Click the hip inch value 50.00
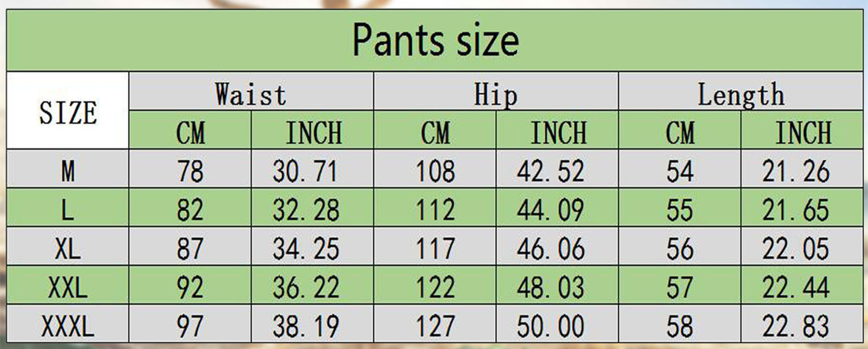Screen dimensions: 868x349 (x=550, y=326)
